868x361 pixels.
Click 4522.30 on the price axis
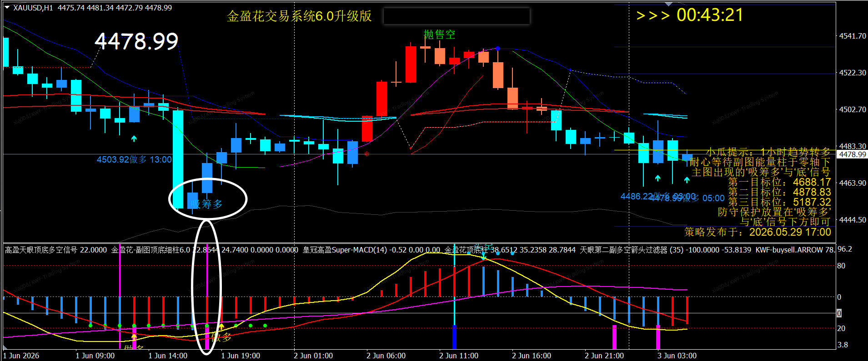853,73
